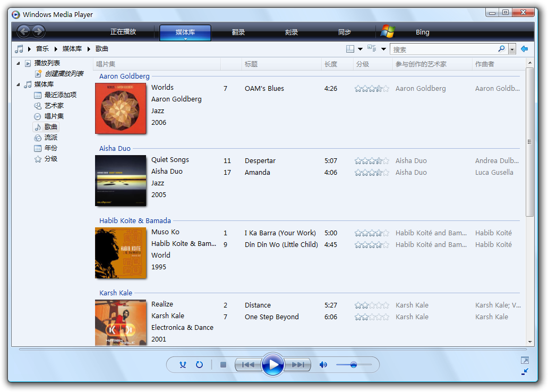Open the view options dropdown arrow
The height and width of the screenshot is (392, 548).
coord(383,49)
